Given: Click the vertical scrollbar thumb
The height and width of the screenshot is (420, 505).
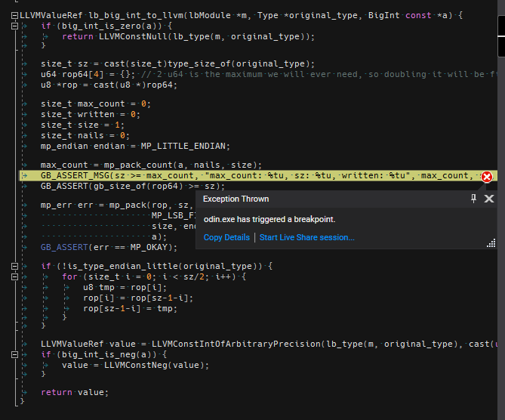Looking at the screenshot, I should pos(501,36).
